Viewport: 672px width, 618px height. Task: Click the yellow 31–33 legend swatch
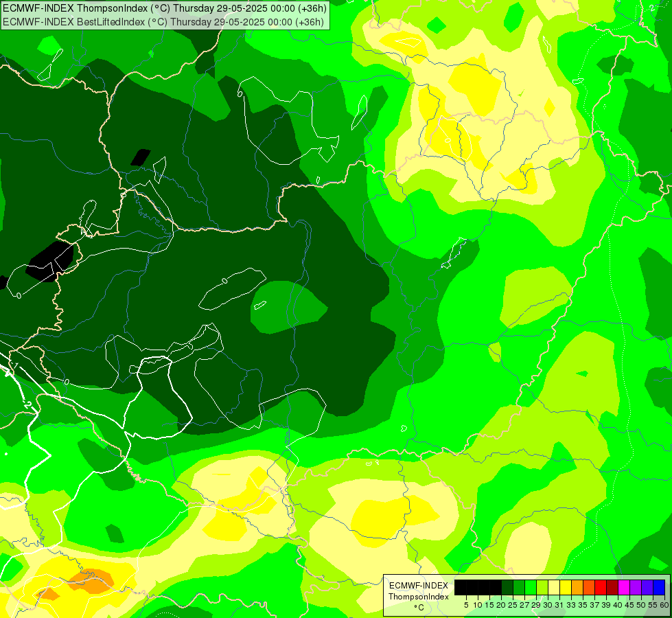(x=566, y=587)
